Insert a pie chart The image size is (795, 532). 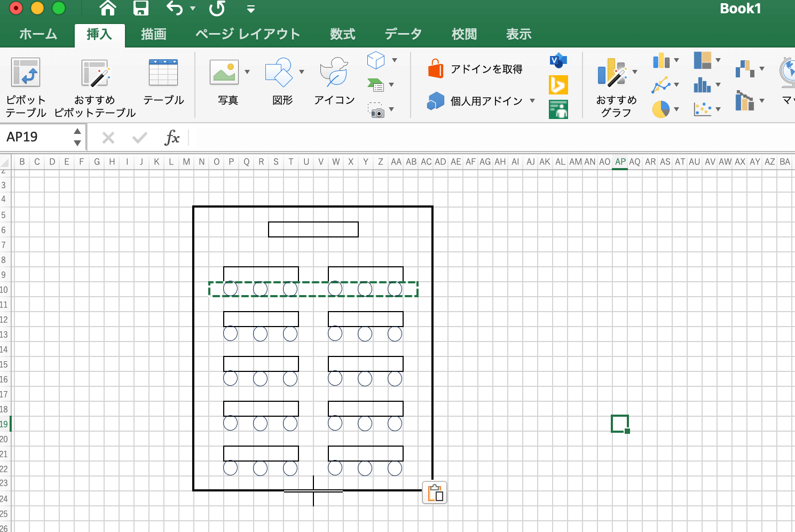[x=661, y=109]
